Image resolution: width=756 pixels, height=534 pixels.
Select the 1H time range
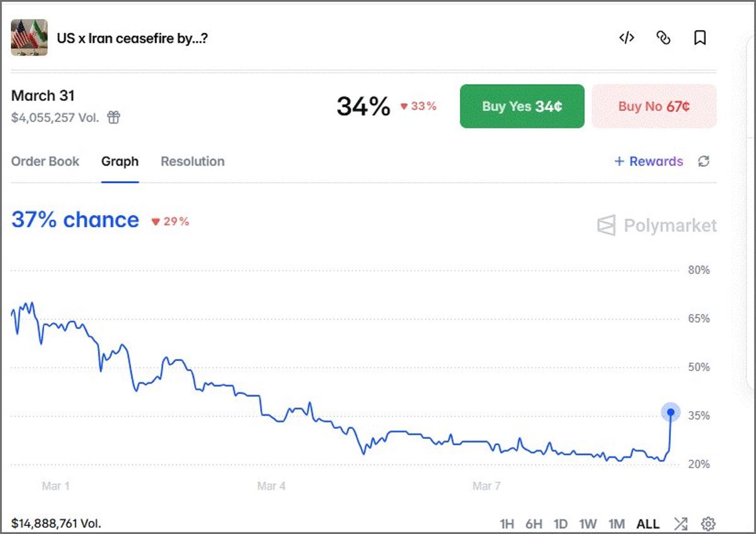point(507,524)
